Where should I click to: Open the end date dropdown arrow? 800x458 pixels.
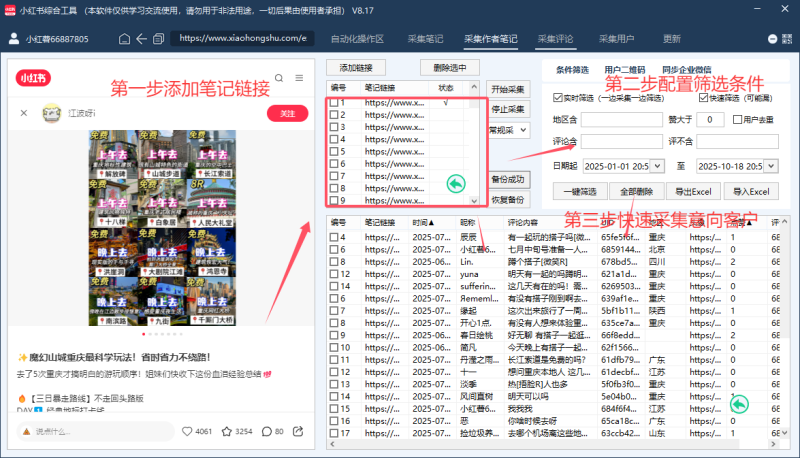[x=771, y=166]
